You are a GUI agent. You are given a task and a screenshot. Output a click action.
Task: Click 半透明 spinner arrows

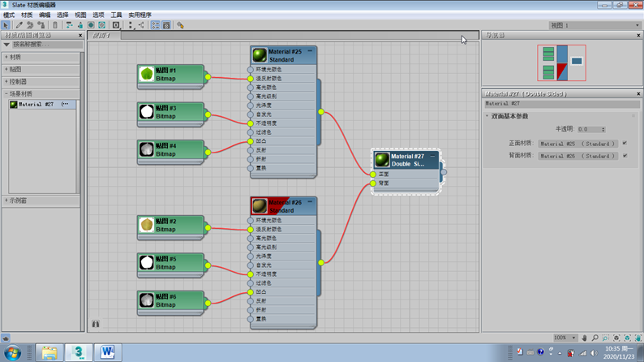coord(603,129)
